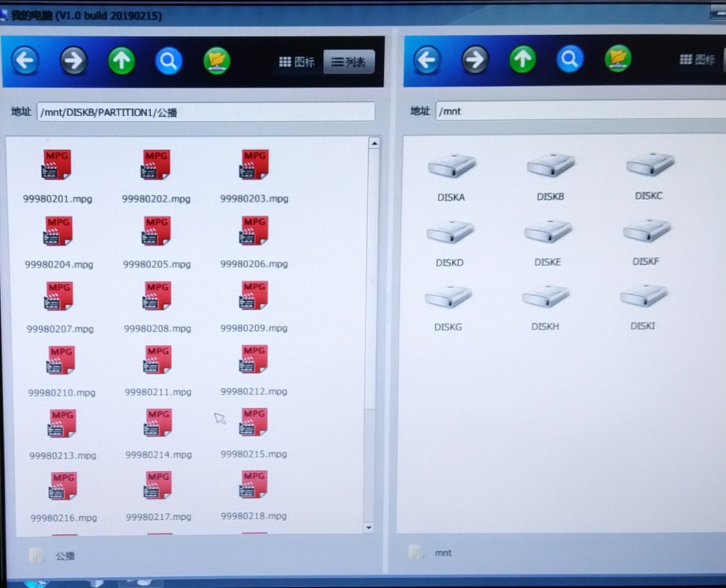Open search in the right pane toolbar

click(x=570, y=59)
